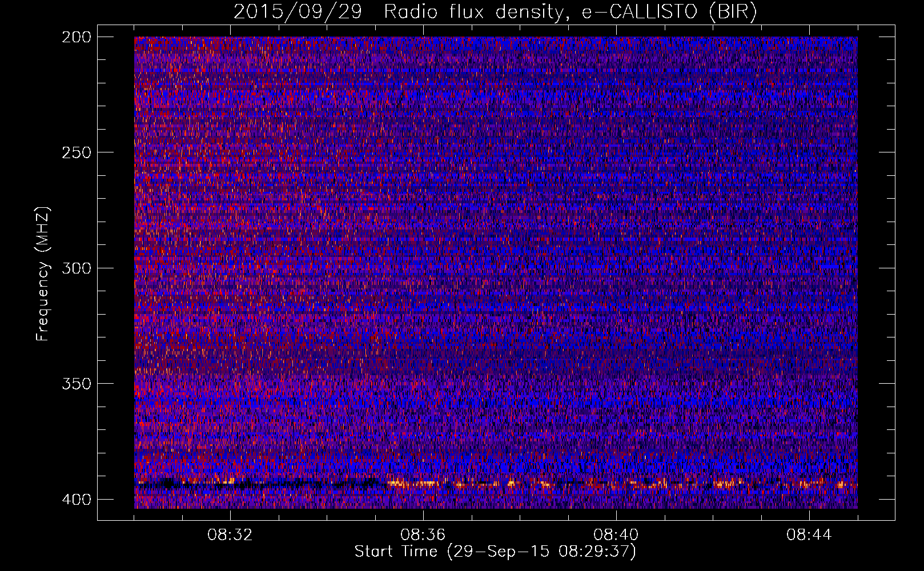Viewport: 924px width, 571px height.
Task: Select the 250 frequency tick label
Action: point(76,152)
